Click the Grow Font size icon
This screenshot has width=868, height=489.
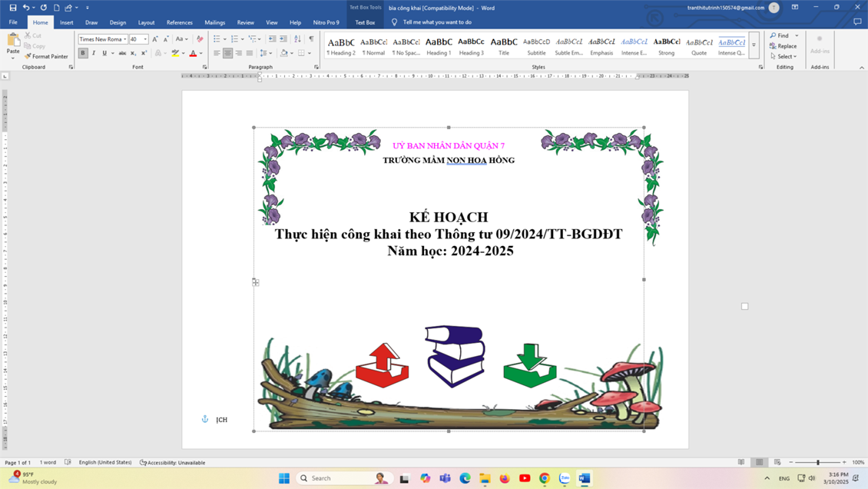pos(155,39)
